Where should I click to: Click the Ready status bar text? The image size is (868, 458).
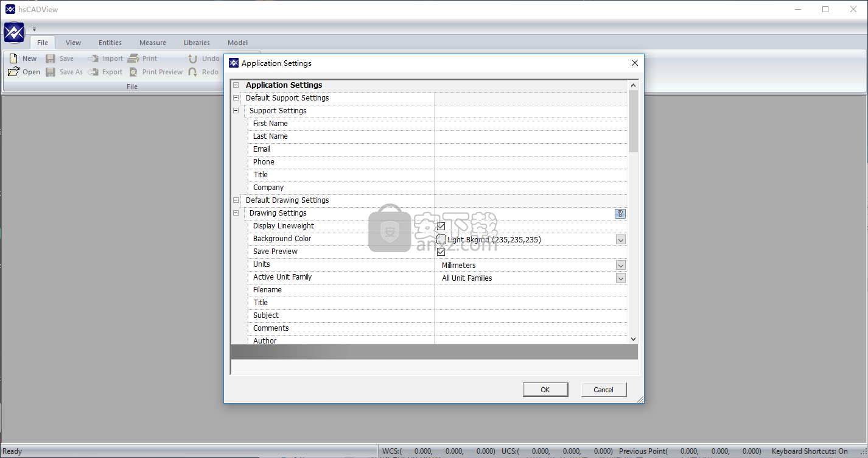point(13,451)
